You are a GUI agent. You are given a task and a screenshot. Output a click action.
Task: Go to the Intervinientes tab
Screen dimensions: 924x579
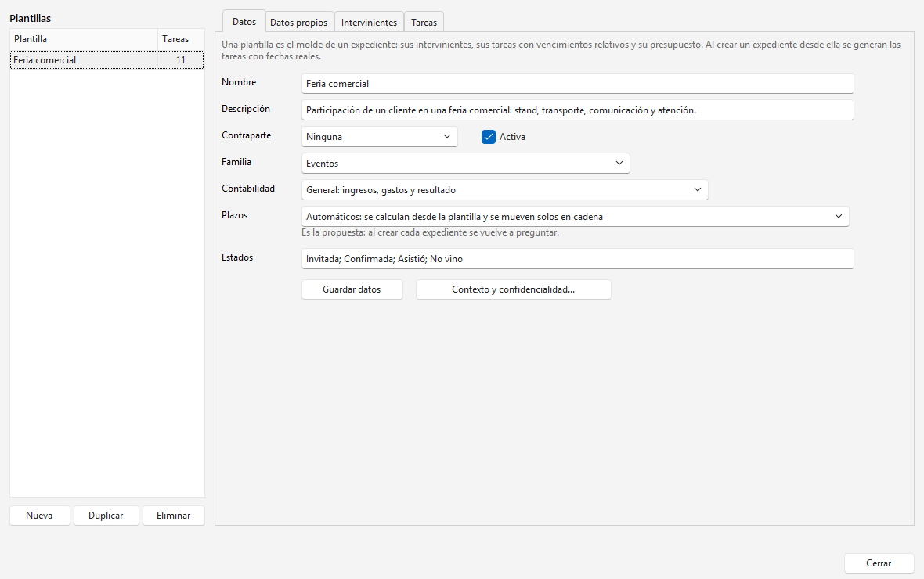point(369,23)
